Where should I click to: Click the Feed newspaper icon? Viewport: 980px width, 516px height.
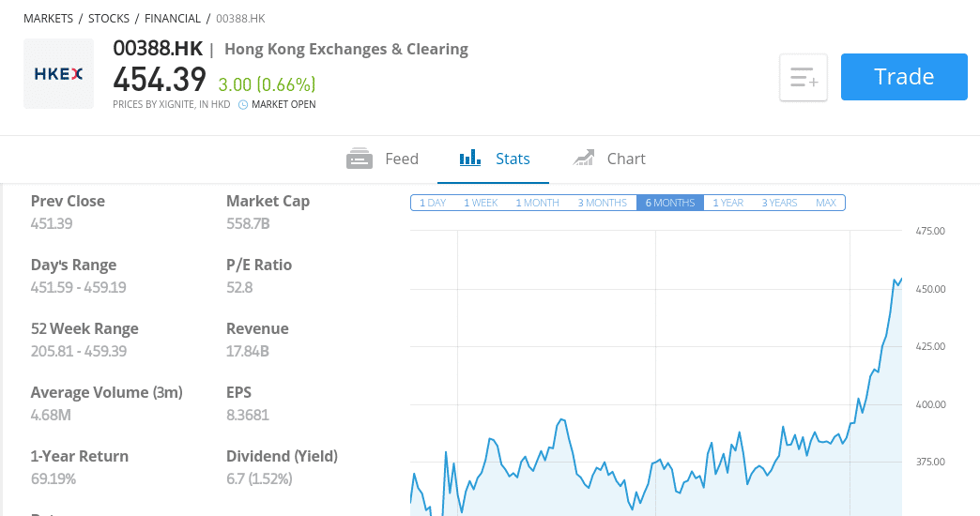point(360,159)
